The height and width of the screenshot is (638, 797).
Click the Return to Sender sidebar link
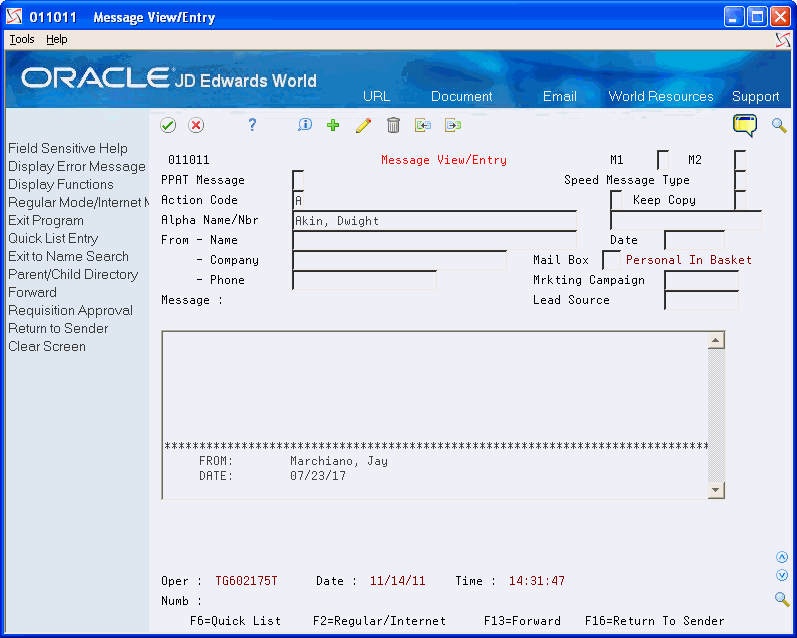(x=58, y=328)
